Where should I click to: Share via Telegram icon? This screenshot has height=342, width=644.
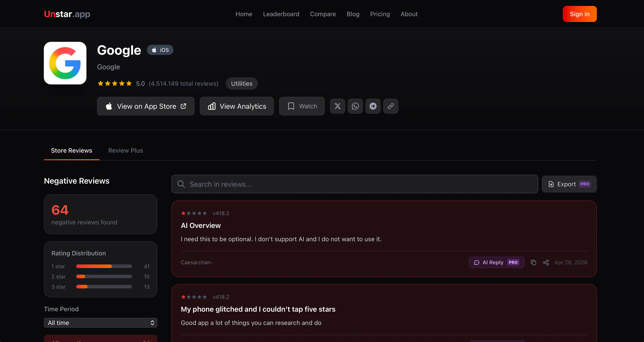pyautogui.click(x=373, y=106)
